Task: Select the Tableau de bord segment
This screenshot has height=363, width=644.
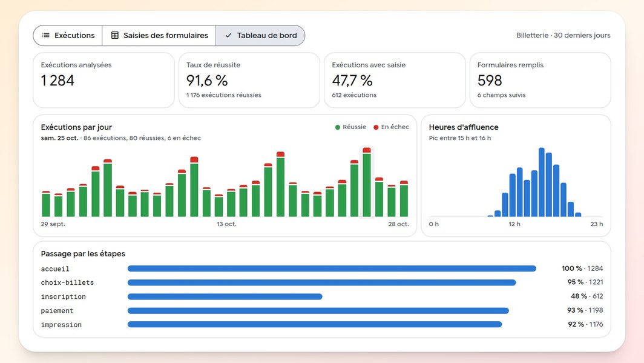Action: 260,35
